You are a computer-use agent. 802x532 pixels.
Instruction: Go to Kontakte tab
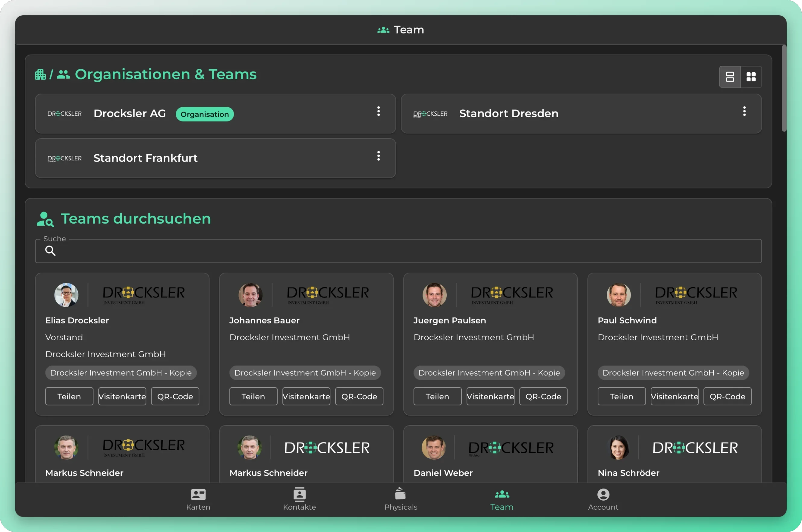pyautogui.click(x=299, y=499)
